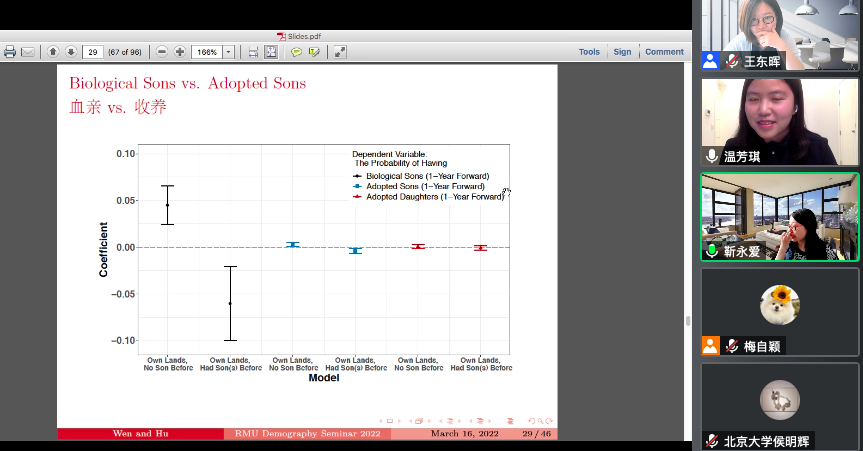
Task: Open the Tools pane
Action: [589, 52]
